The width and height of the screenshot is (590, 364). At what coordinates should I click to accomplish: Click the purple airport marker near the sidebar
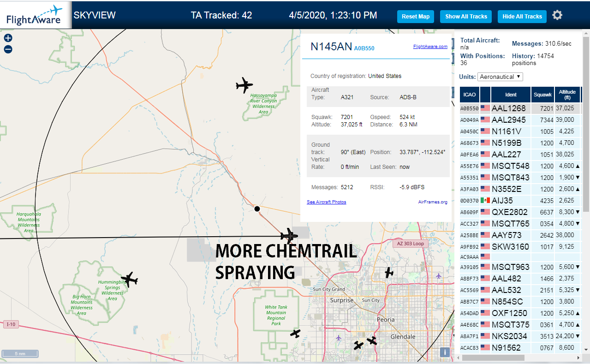[438, 276]
